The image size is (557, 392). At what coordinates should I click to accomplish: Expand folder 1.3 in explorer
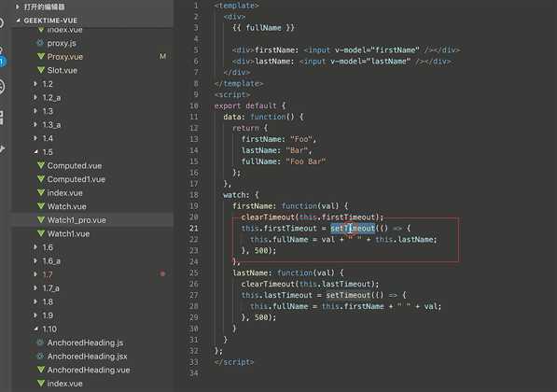pyautogui.click(x=35, y=111)
